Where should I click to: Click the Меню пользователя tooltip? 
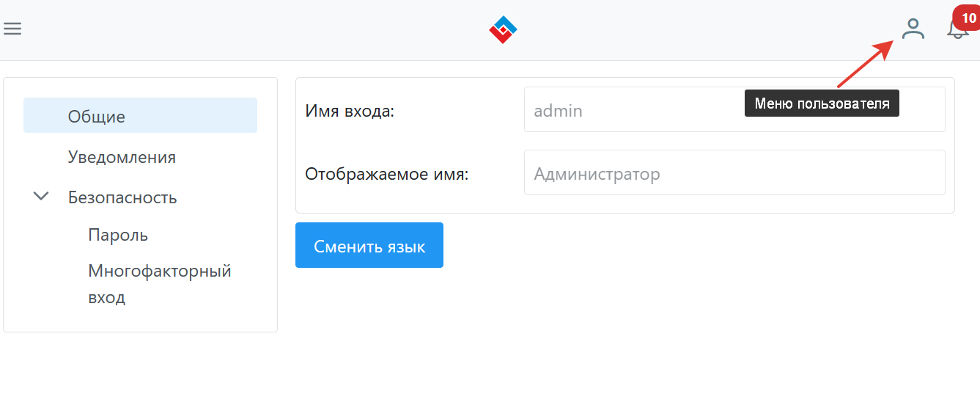click(x=821, y=103)
